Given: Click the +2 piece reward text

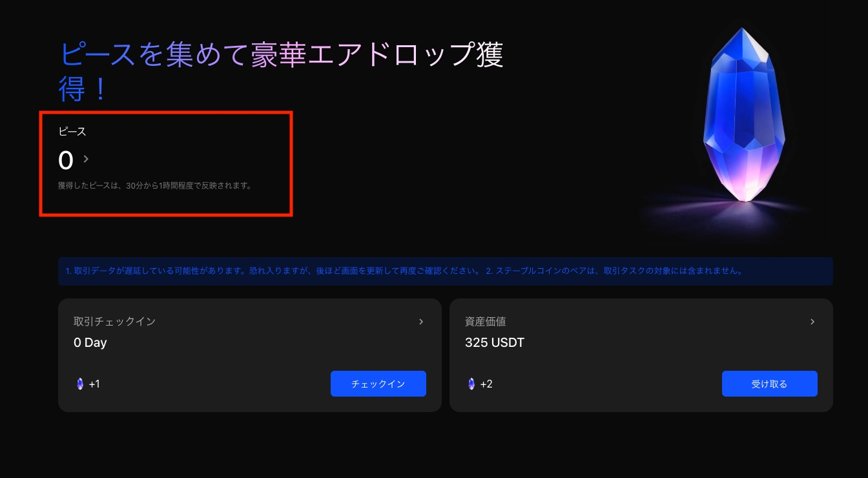Looking at the screenshot, I should 486,384.
